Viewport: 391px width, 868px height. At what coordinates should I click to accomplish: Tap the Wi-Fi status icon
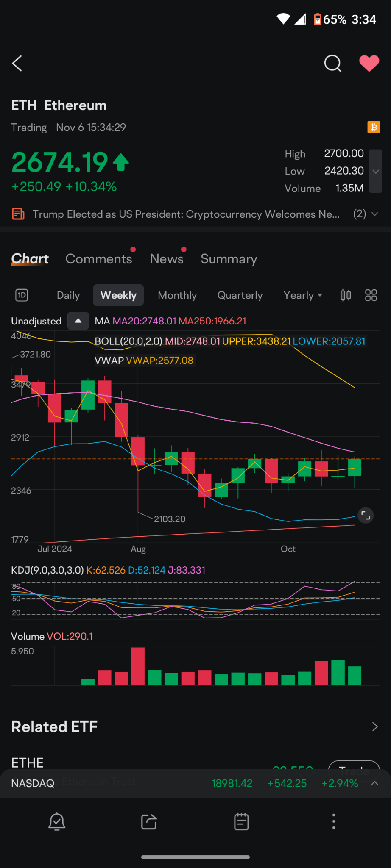pos(283,19)
